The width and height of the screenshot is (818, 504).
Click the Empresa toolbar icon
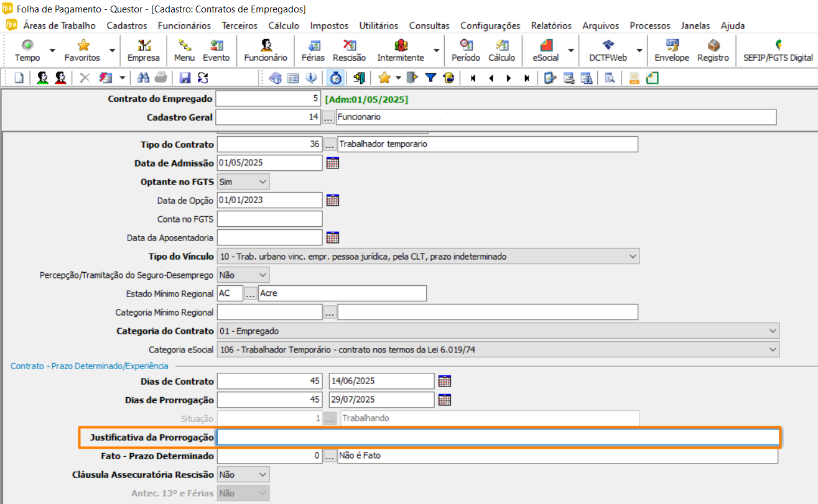click(144, 50)
